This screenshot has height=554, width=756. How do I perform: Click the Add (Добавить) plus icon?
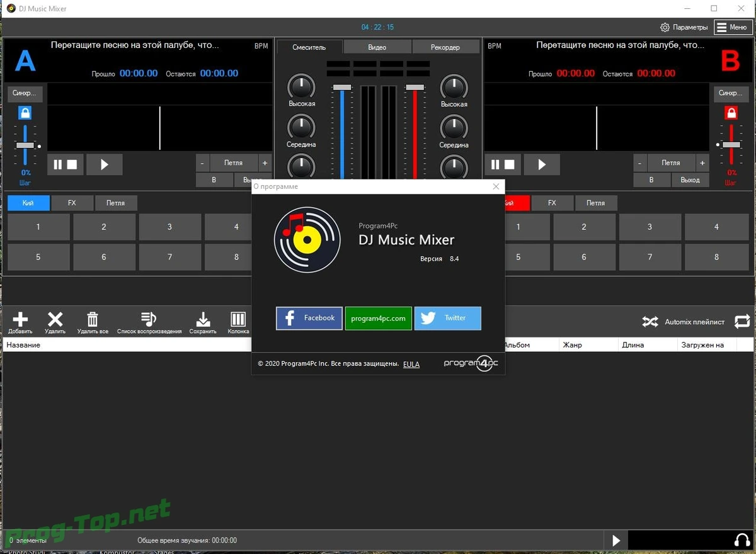(x=20, y=319)
